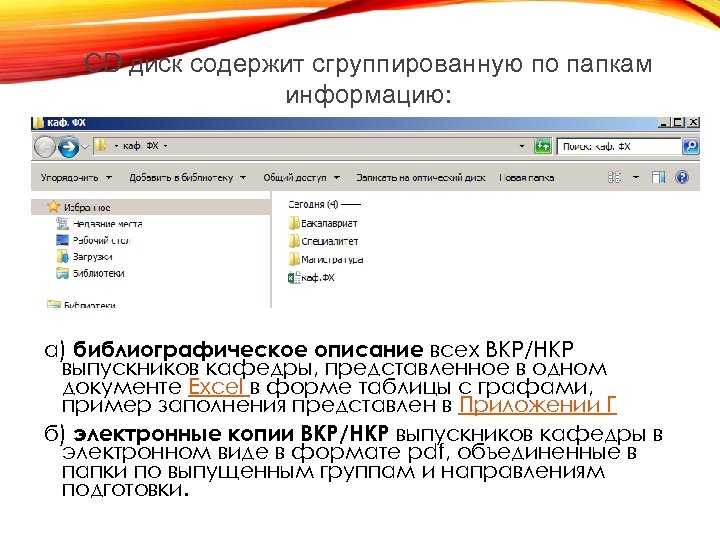Click the blue Help question mark icon

coord(682,177)
